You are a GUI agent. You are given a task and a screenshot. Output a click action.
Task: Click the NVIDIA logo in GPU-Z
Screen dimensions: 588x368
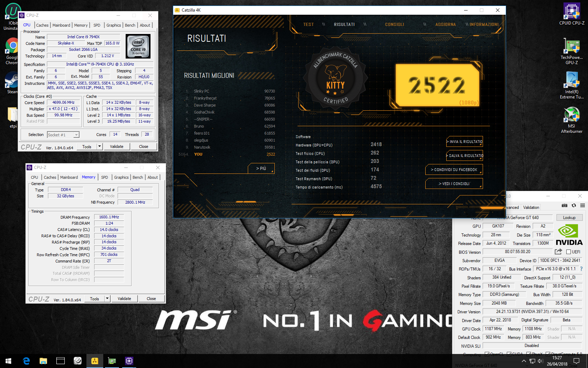tap(569, 235)
